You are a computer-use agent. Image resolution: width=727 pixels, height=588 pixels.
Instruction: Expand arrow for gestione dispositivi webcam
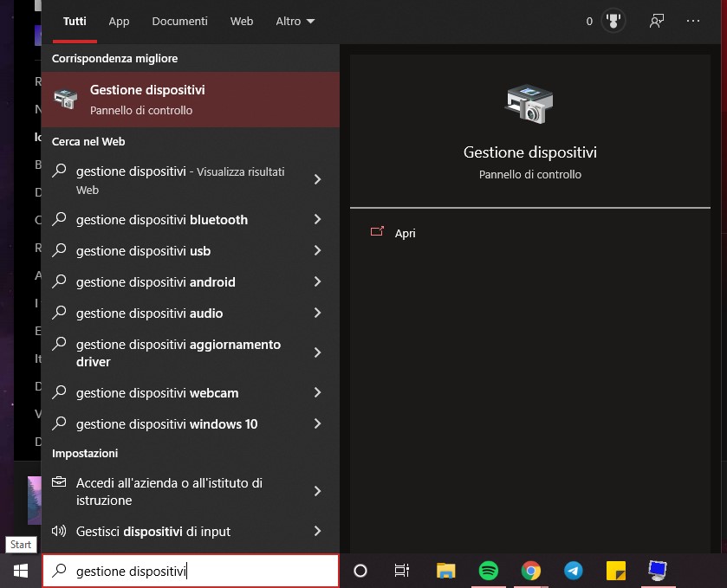pos(317,393)
